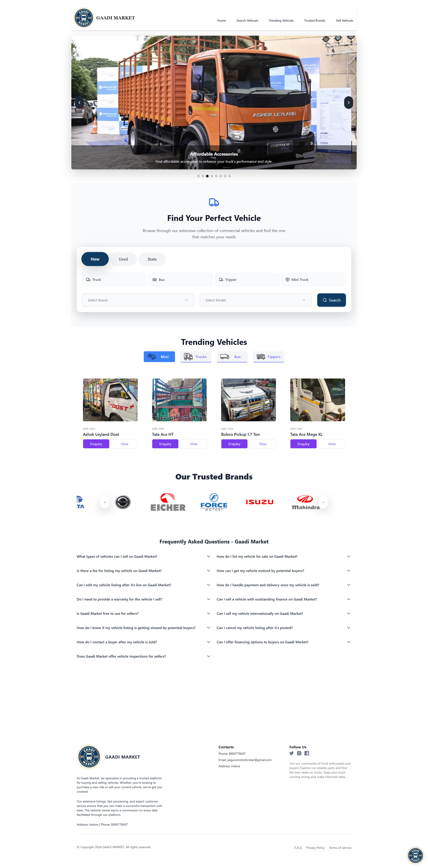Select the Used vehicle toggle tab
This screenshot has height=868, width=428.
(123, 259)
